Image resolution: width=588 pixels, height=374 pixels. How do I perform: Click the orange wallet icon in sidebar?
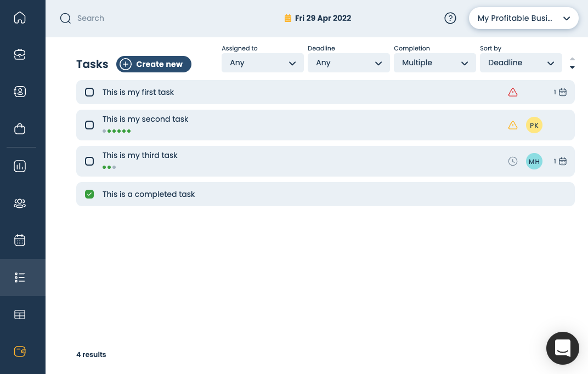(x=20, y=352)
